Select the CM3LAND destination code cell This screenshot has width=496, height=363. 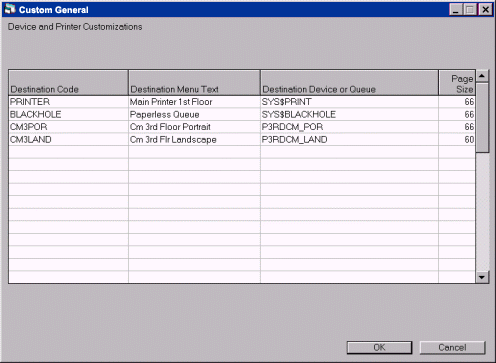click(x=68, y=139)
